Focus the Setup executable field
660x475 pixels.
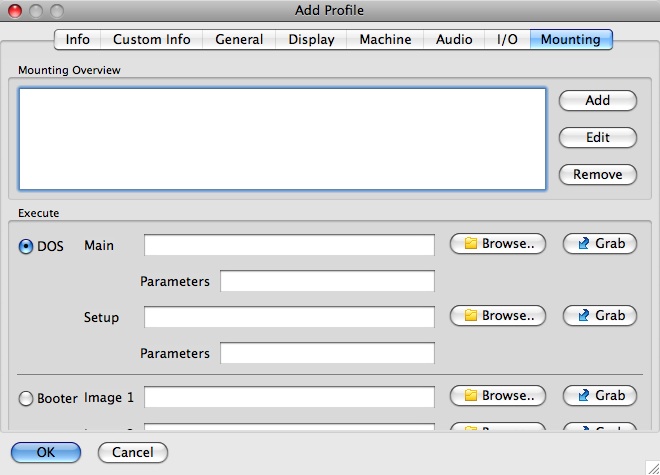click(289, 317)
